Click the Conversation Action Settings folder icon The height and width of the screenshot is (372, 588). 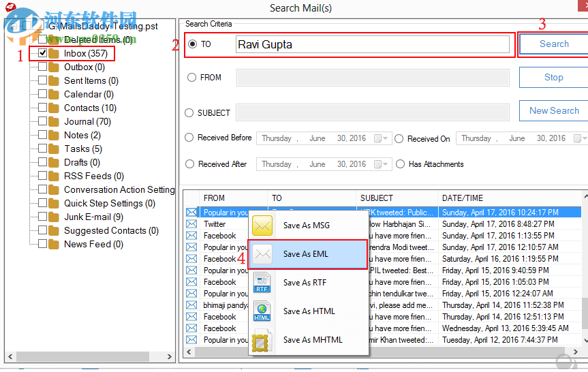[54, 190]
